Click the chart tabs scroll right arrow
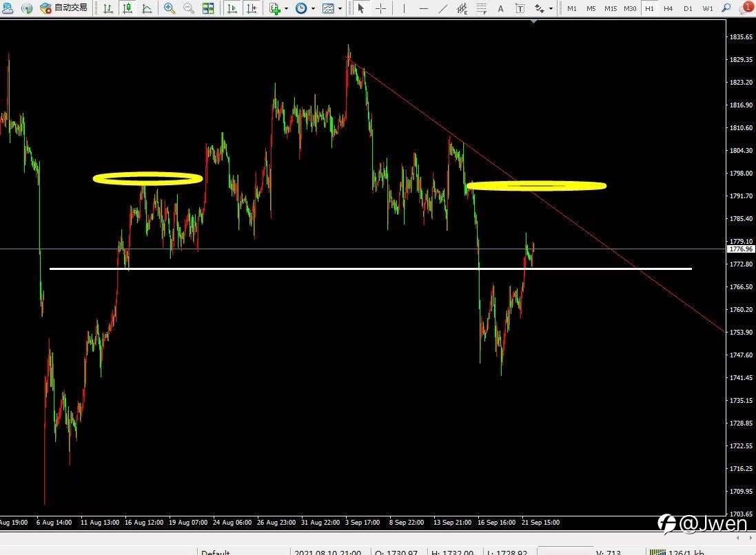Screen dimensions: 756x555 tap(750, 538)
